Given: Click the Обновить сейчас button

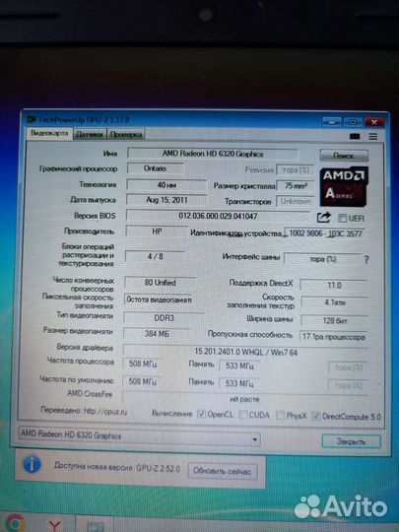Looking at the screenshot, I should pos(223,471).
